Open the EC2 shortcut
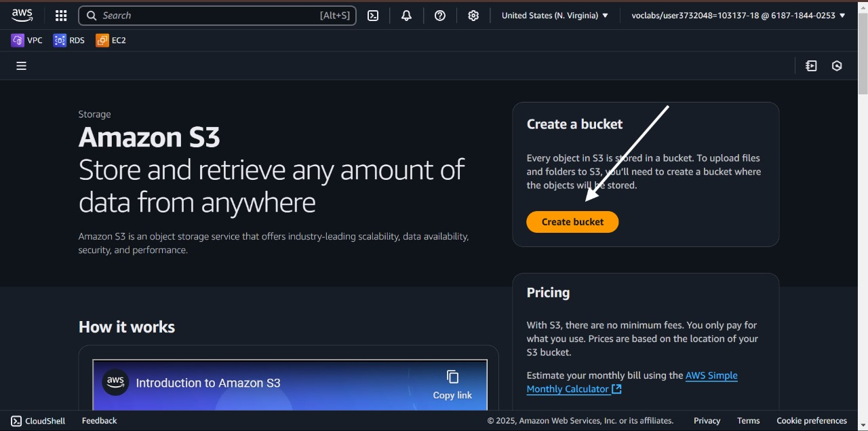868x431 pixels. tap(111, 41)
